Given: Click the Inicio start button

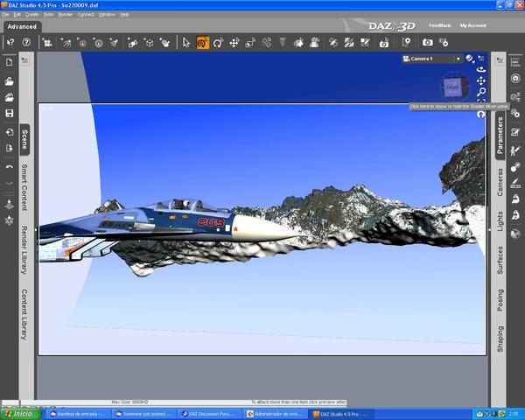Looking at the screenshot, I should tap(21, 414).
